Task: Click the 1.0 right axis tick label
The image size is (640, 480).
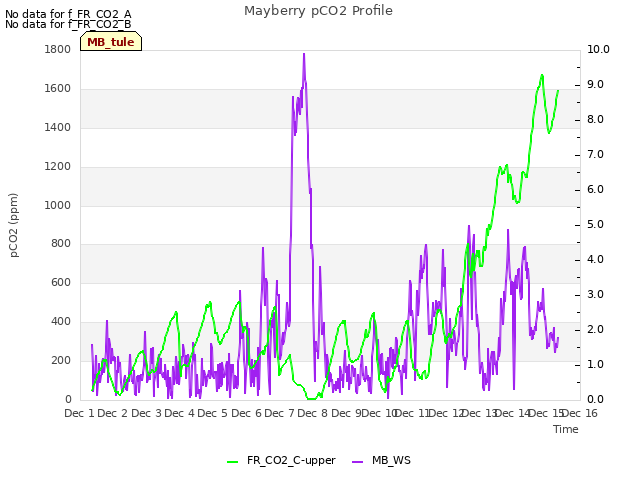Action: 595,364
